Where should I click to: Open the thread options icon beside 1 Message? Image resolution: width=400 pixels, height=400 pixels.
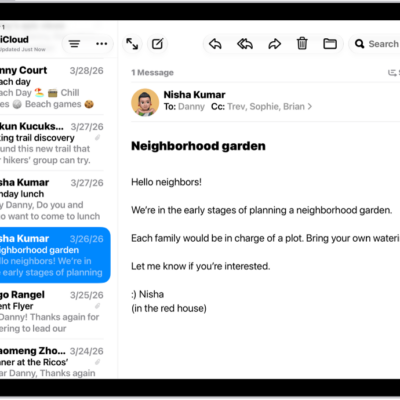(x=393, y=72)
